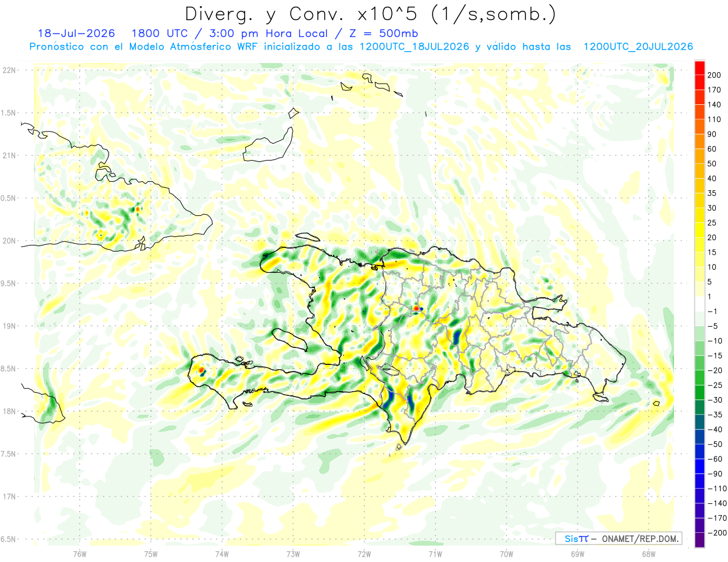
Task: Click the positive 110 colorbar label
Action: 715,119
